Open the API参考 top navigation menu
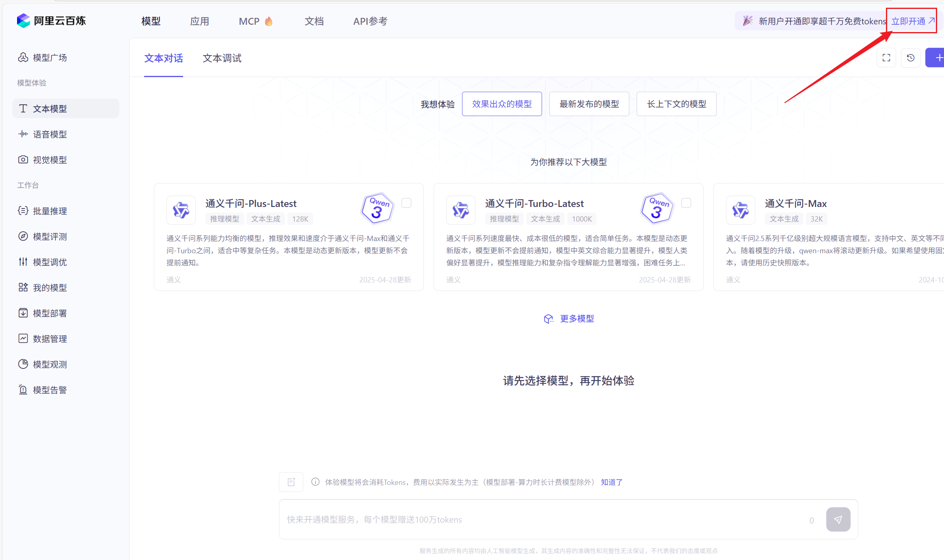 [x=370, y=21]
